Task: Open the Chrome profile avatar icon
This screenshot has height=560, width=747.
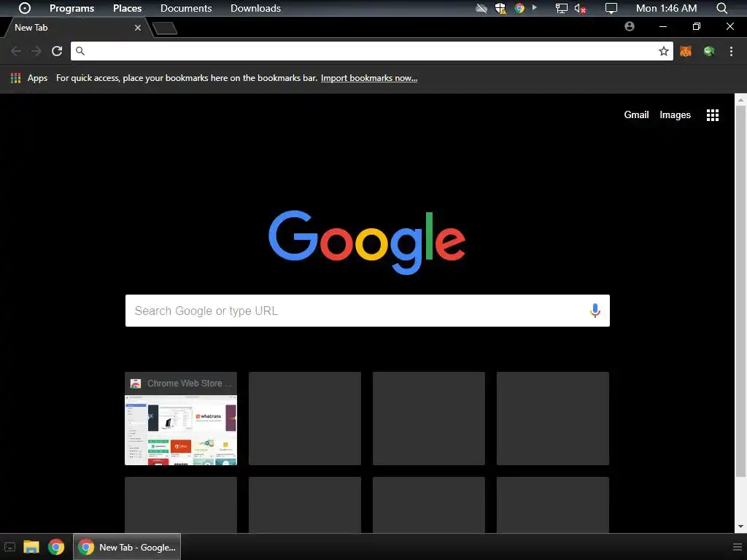Action: click(630, 26)
